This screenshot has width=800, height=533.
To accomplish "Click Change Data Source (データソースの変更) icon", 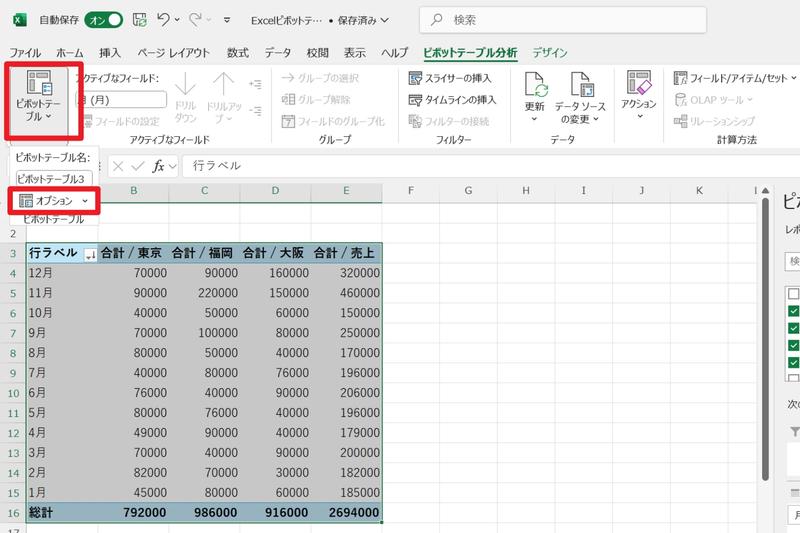I will pos(581,84).
